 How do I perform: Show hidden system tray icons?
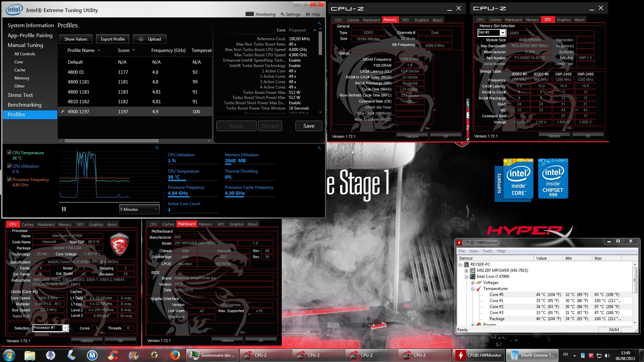click(575, 356)
